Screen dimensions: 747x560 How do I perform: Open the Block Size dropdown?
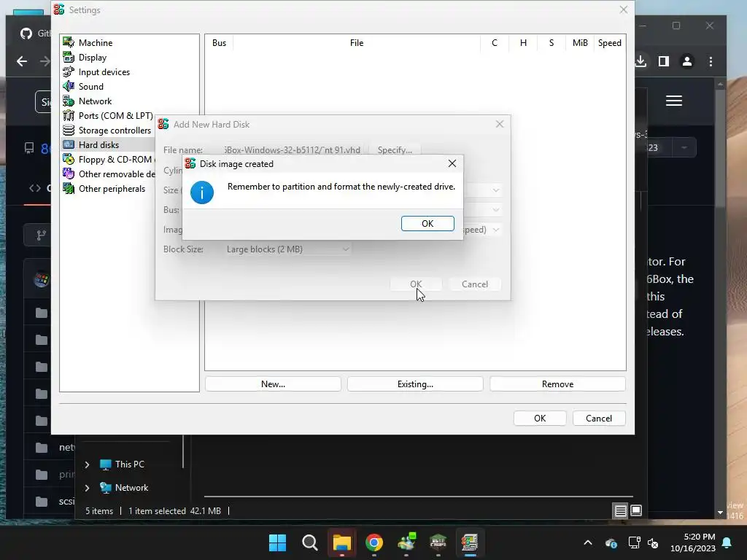tap(287, 249)
